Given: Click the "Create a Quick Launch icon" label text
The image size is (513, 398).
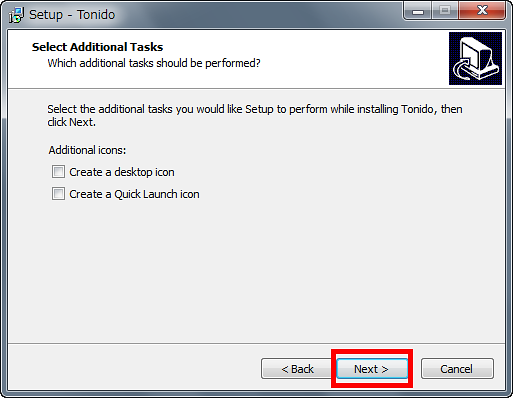Looking at the screenshot, I should click(x=134, y=194).
